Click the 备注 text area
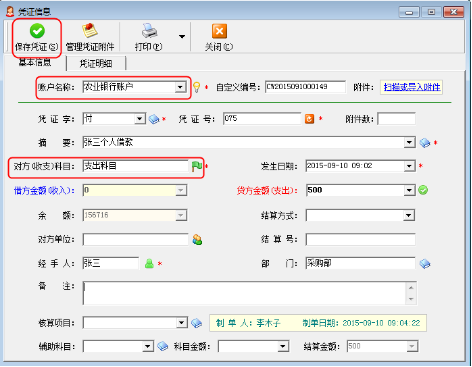 coord(244,293)
